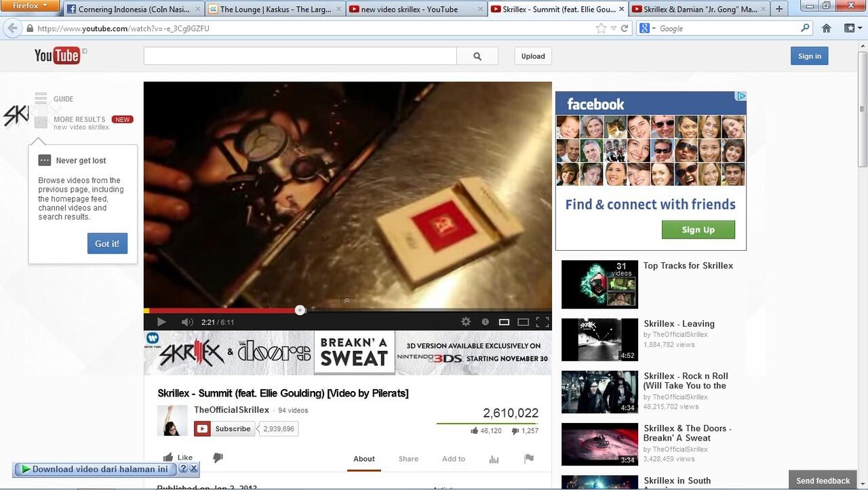Click the video progress scrubber handle

point(300,310)
